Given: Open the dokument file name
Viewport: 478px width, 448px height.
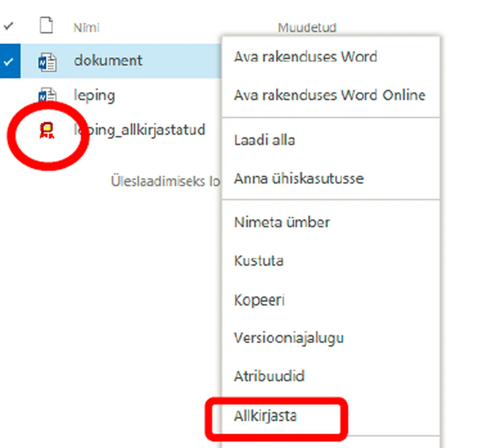Looking at the screenshot, I should pos(108,61).
